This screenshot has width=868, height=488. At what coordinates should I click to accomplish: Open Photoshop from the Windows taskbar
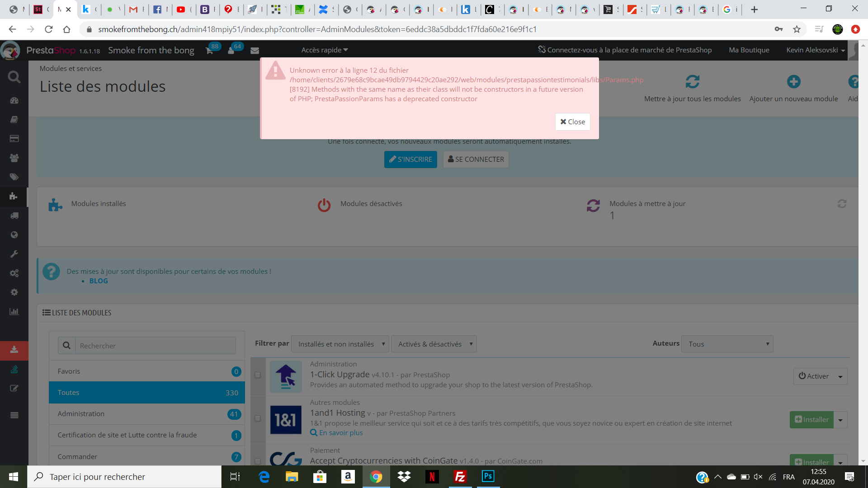pos(488,477)
